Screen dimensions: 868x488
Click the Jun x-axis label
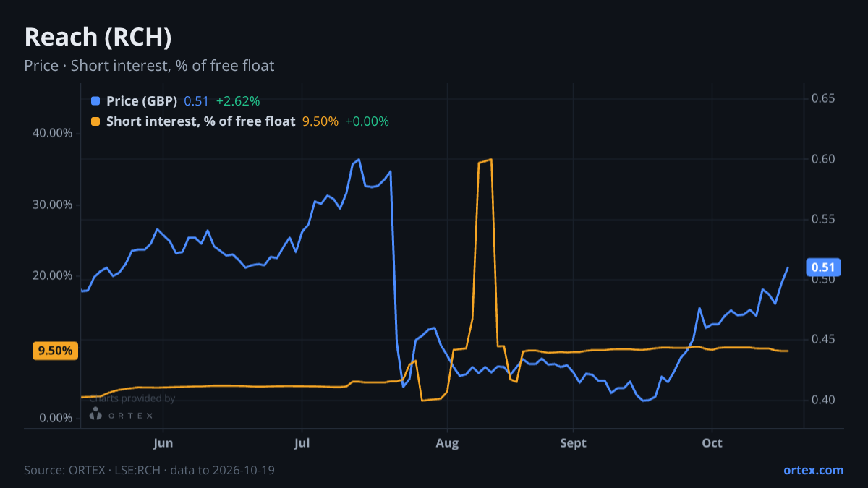[163, 442]
